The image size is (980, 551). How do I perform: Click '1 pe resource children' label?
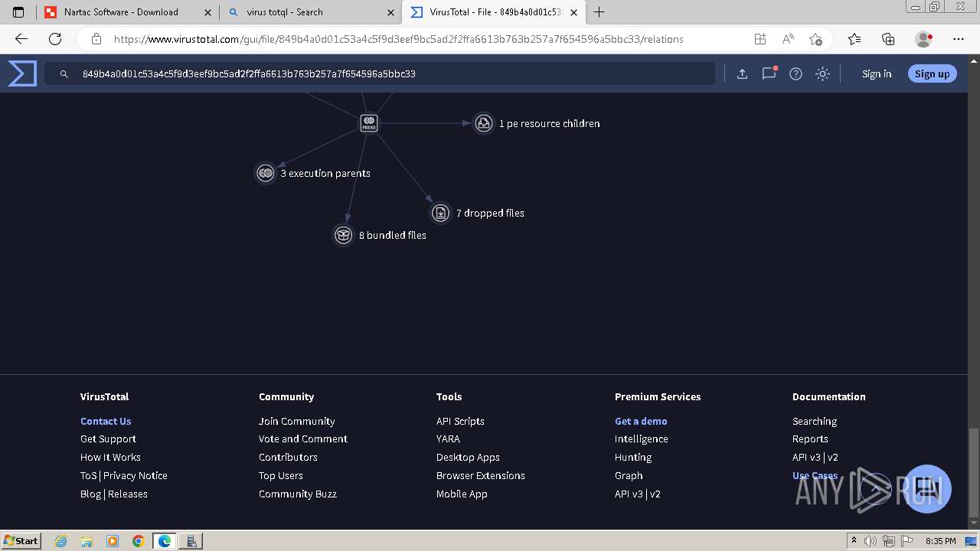(x=549, y=123)
